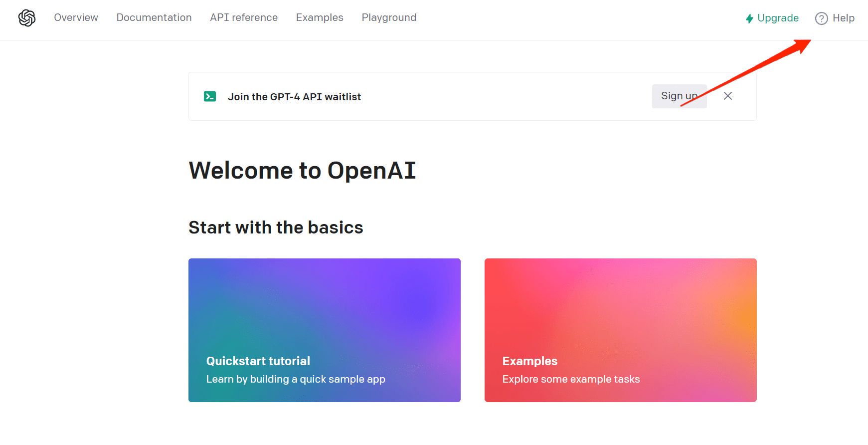Open the Help link text
Viewport: 868px width, 445px height.
click(844, 18)
